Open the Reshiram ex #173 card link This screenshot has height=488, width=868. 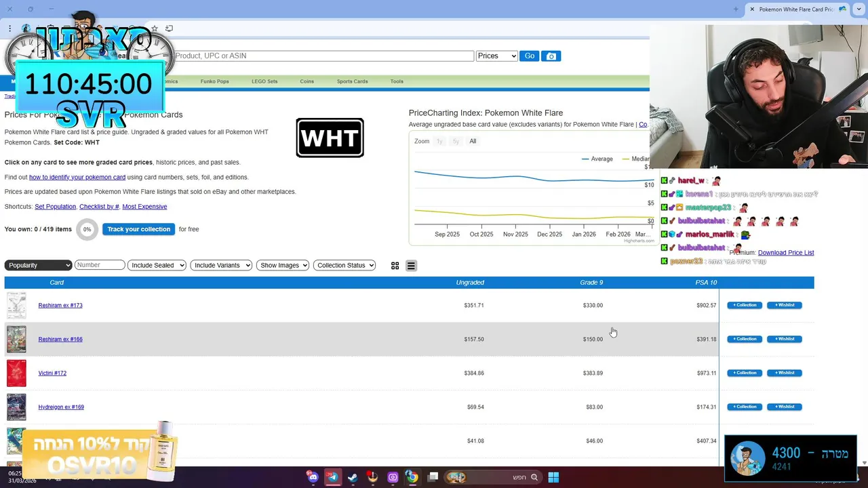60,305
